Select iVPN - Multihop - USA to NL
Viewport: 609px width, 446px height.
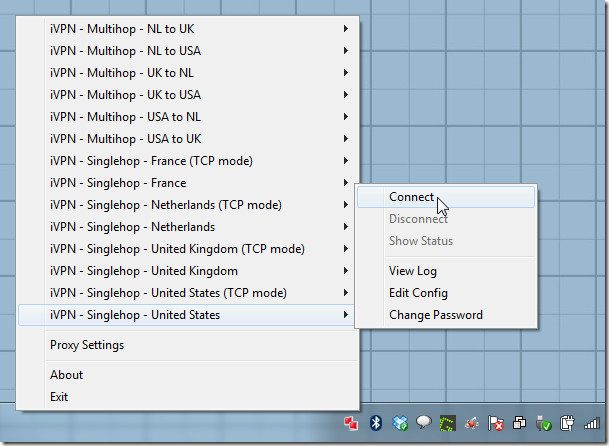click(x=187, y=117)
